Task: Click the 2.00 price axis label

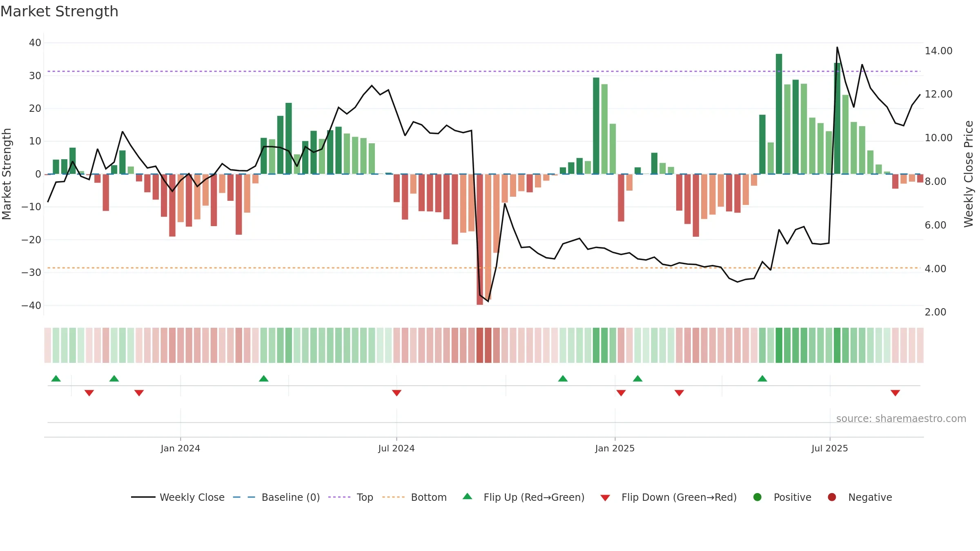Action: pos(935,312)
